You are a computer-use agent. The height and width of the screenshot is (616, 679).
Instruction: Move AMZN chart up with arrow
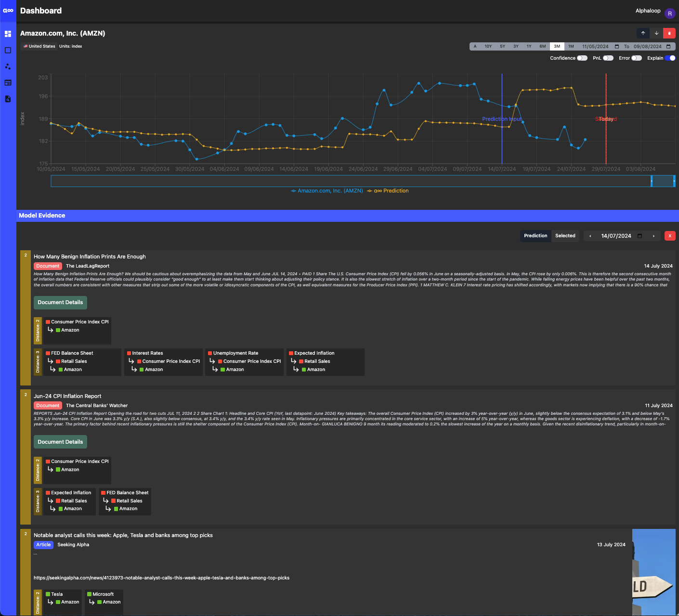pos(643,33)
